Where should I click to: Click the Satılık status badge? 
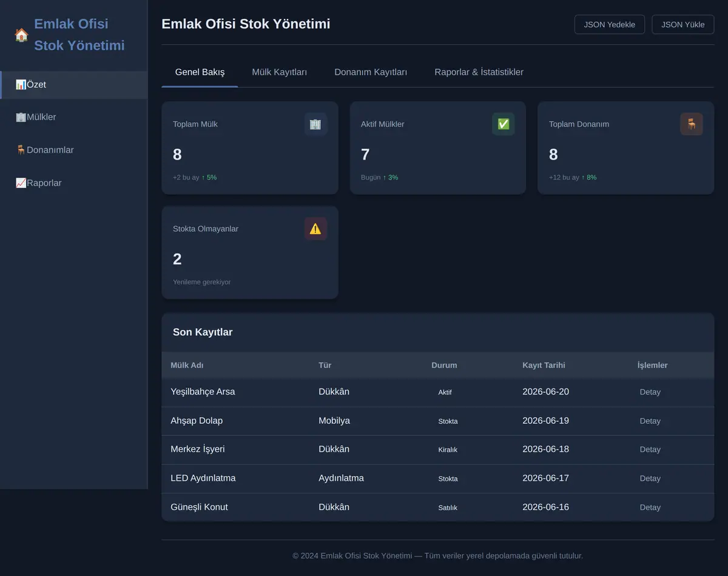click(x=448, y=507)
